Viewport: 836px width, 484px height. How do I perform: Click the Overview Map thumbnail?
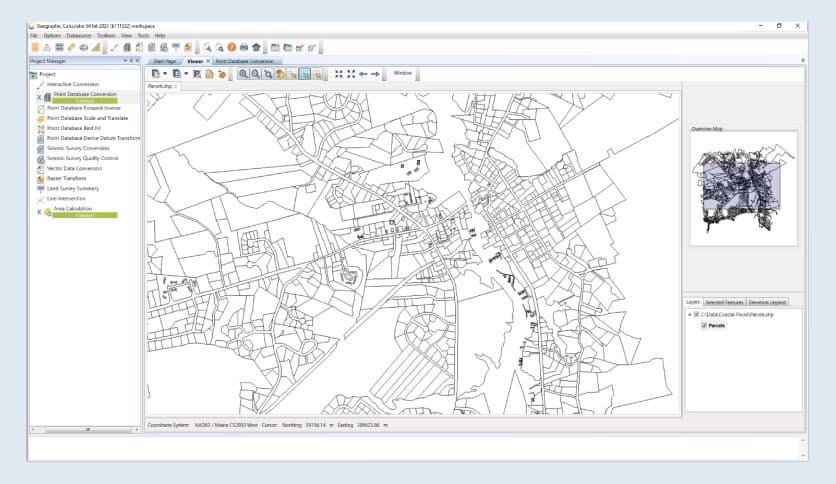click(742, 189)
